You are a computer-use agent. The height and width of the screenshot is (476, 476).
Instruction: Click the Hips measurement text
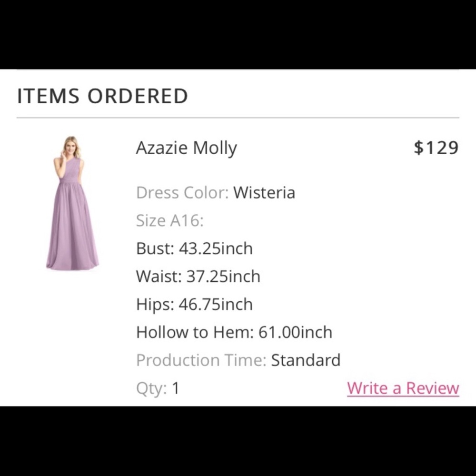pyautogui.click(x=195, y=304)
